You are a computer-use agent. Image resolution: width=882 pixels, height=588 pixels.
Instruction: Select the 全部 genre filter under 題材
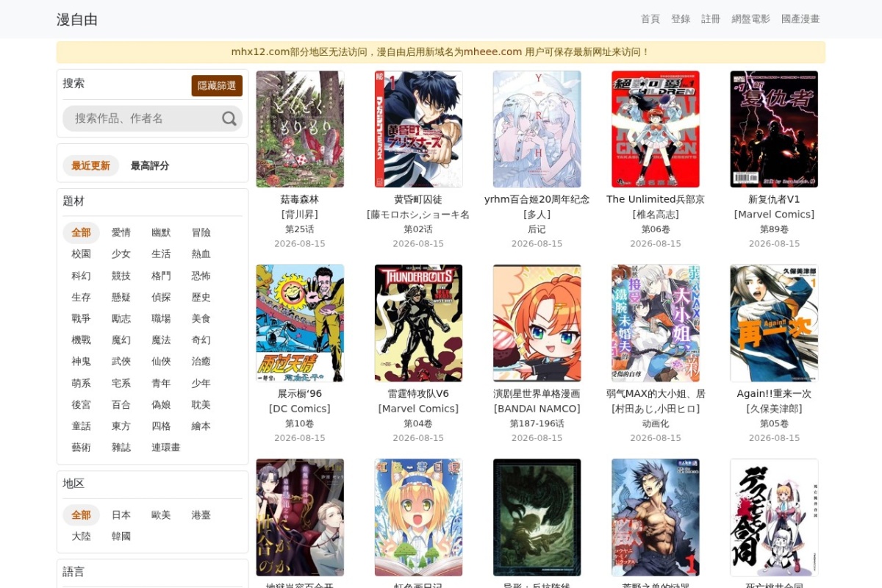[81, 232]
